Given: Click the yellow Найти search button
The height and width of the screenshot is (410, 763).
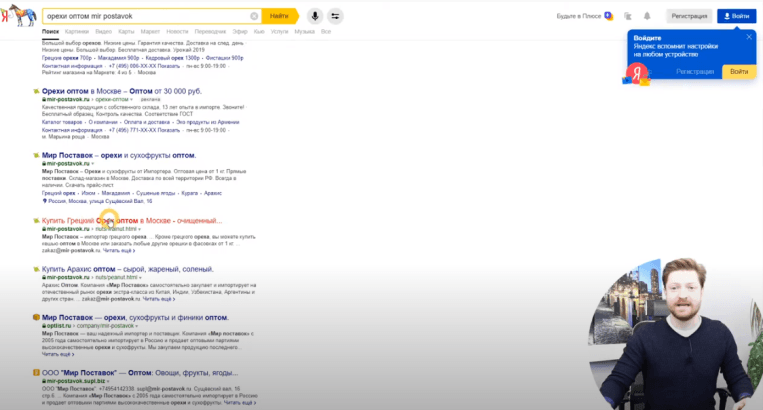Looking at the screenshot, I should coord(279,16).
